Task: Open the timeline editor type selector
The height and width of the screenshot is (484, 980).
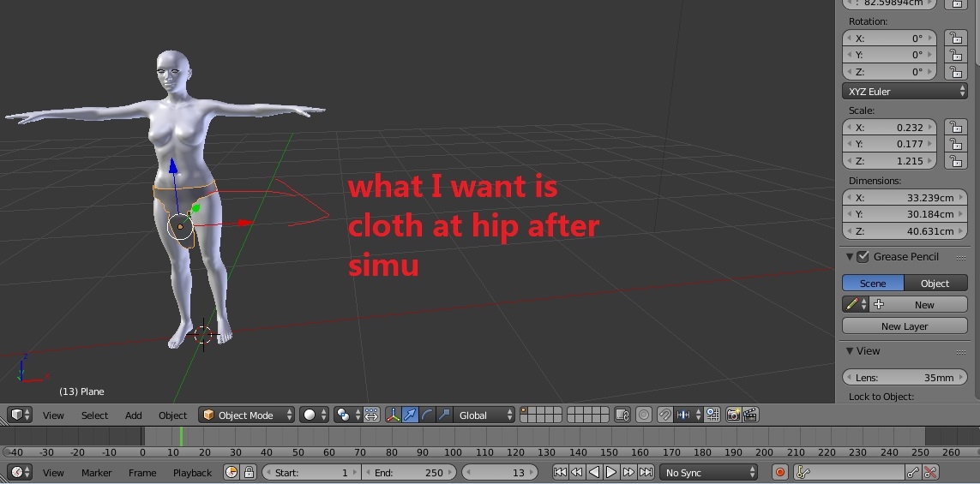Action: coord(20,472)
